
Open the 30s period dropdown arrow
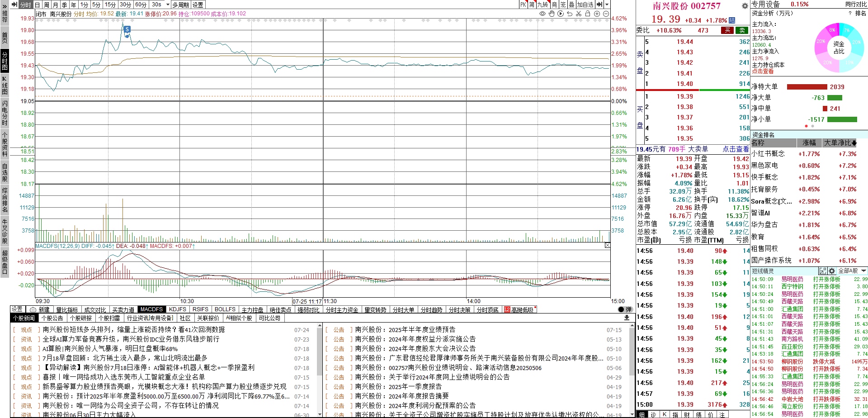pos(168,5)
